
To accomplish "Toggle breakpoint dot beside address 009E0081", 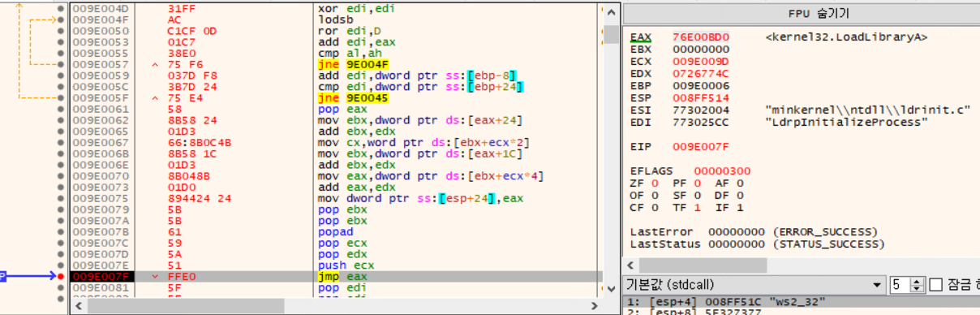I will click(62, 288).
